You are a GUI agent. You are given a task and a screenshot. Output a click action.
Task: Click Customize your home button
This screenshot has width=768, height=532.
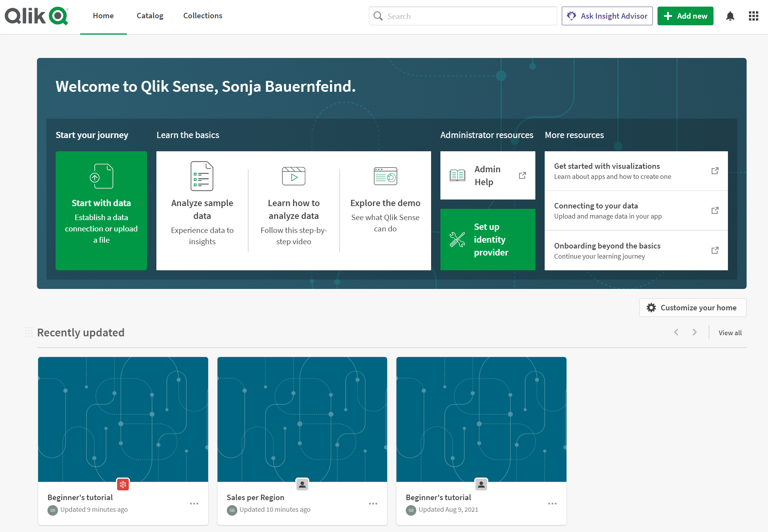[693, 308]
